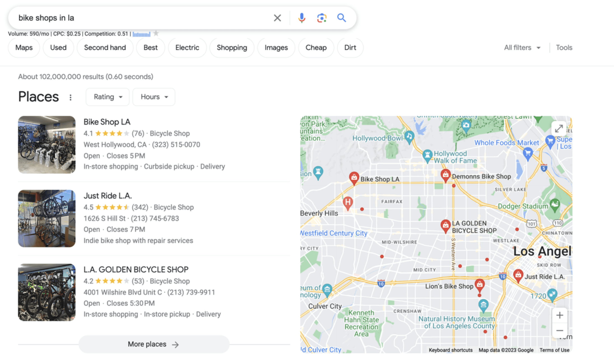This screenshot has height=364, width=614.
Task: Open the Rating filter dropdown
Action: pos(108,97)
